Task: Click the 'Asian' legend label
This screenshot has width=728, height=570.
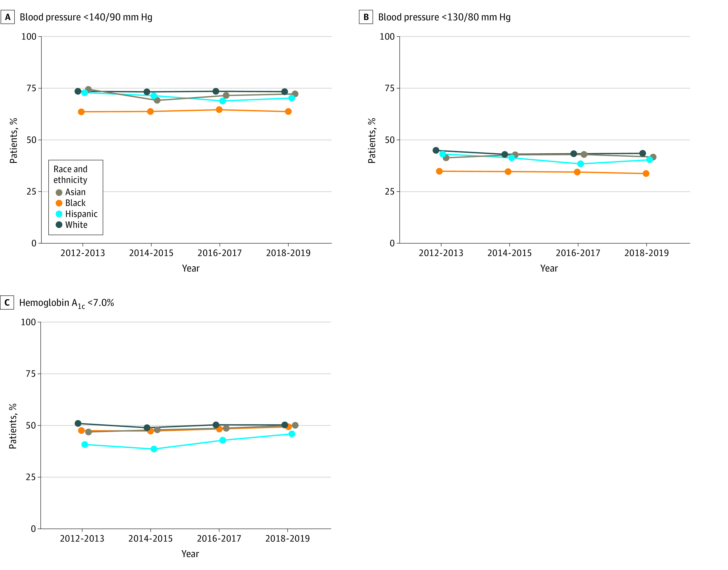Action: (76, 192)
